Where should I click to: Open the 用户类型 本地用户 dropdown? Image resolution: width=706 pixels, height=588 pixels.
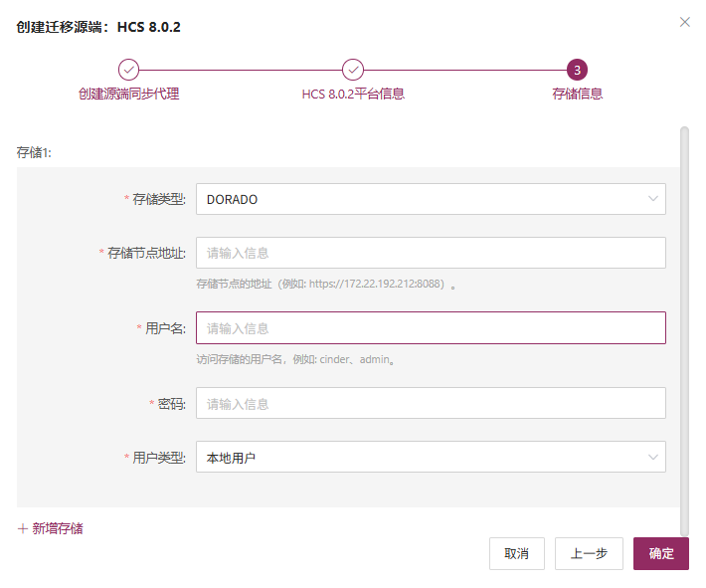tap(431, 457)
